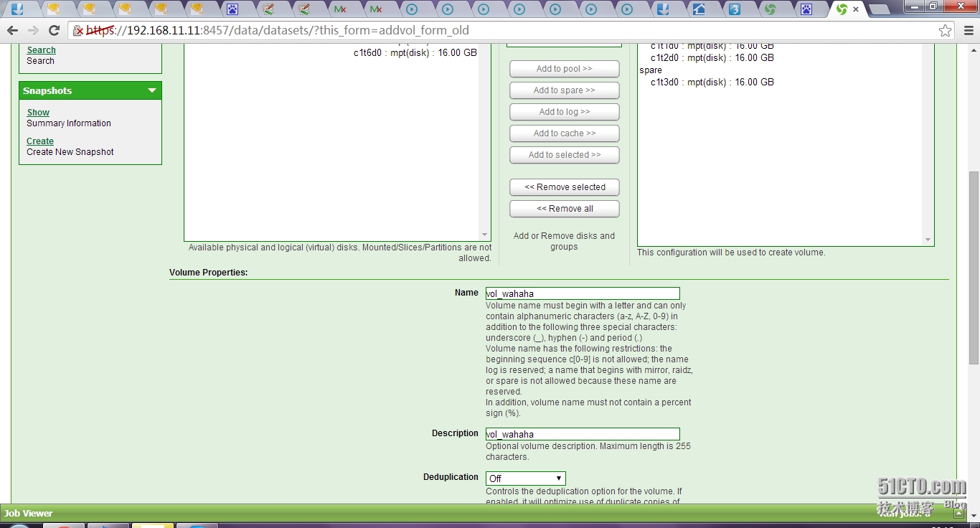Click the Description input field
Image resolution: width=980 pixels, height=528 pixels.
pyautogui.click(x=583, y=434)
